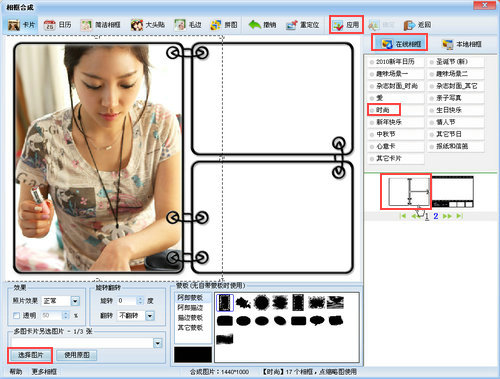Switch to the 本地相框 tab
The width and height of the screenshot is (500, 379).
click(x=461, y=44)
